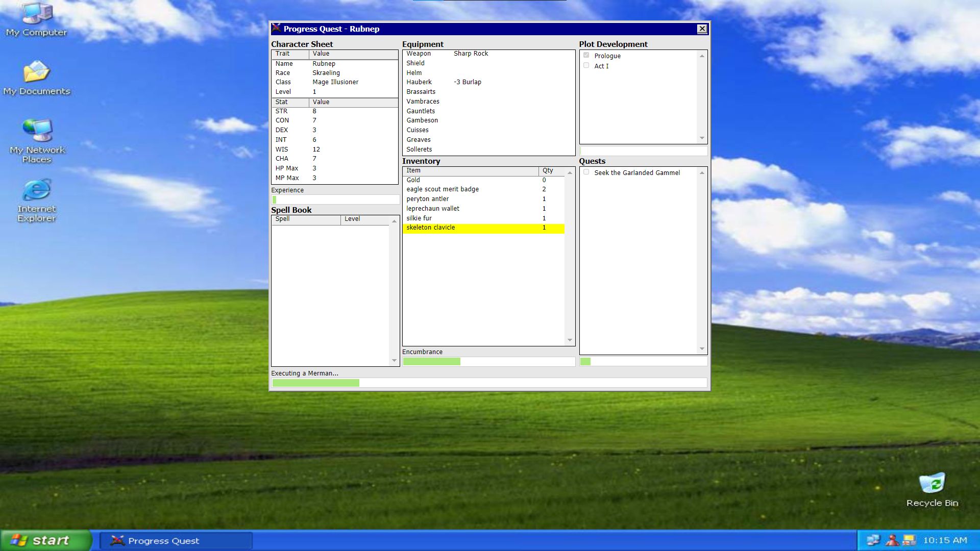Image resolution: width=980 pixels, height=551 pixels.
Task: Click the quest progress bar below Quests
Action: pos(643,361)
